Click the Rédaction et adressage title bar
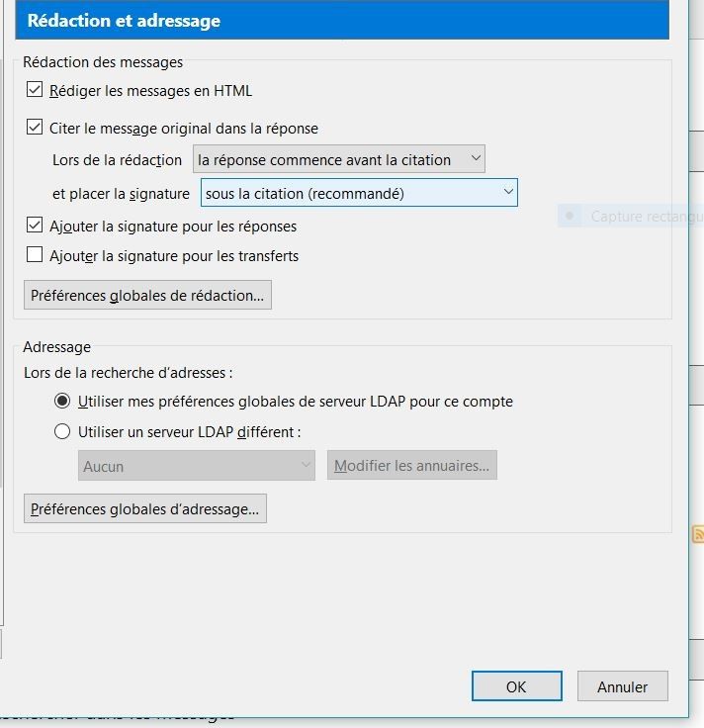 tap(341, 21)
